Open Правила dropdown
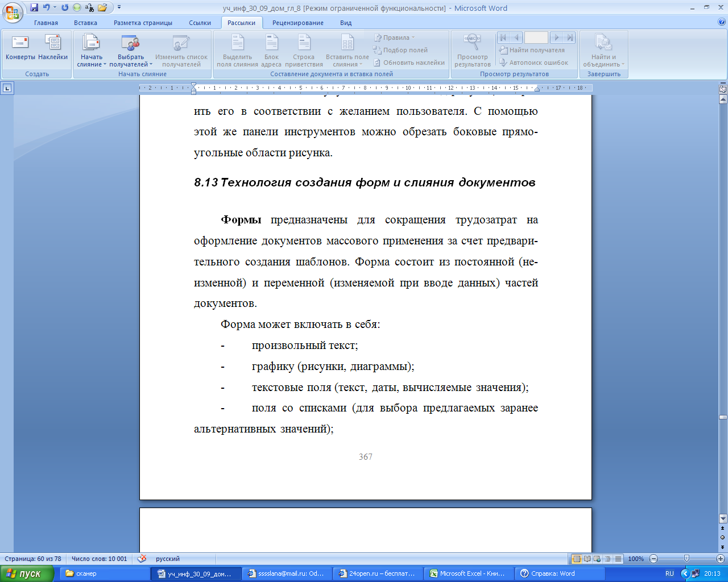728x582 pixels. [x=394, y=38]
